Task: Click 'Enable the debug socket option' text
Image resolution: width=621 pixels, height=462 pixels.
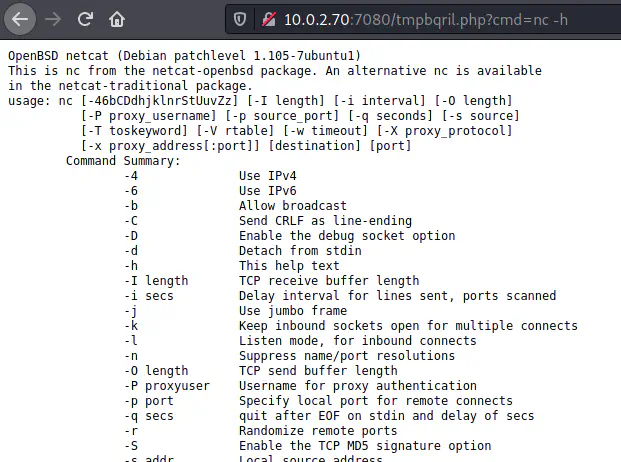Action: tap(346, 236)
